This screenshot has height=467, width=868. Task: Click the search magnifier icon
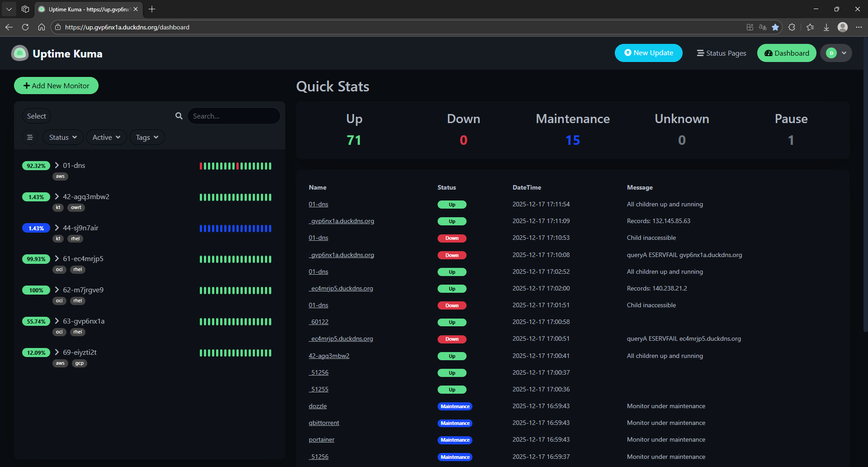(179, 116)
